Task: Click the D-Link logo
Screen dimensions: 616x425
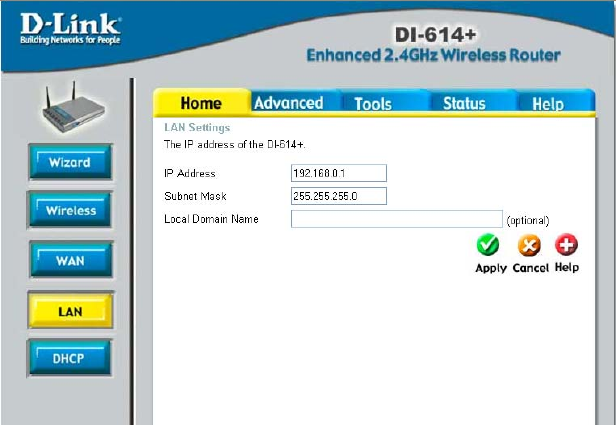Action: pos(71,29)
